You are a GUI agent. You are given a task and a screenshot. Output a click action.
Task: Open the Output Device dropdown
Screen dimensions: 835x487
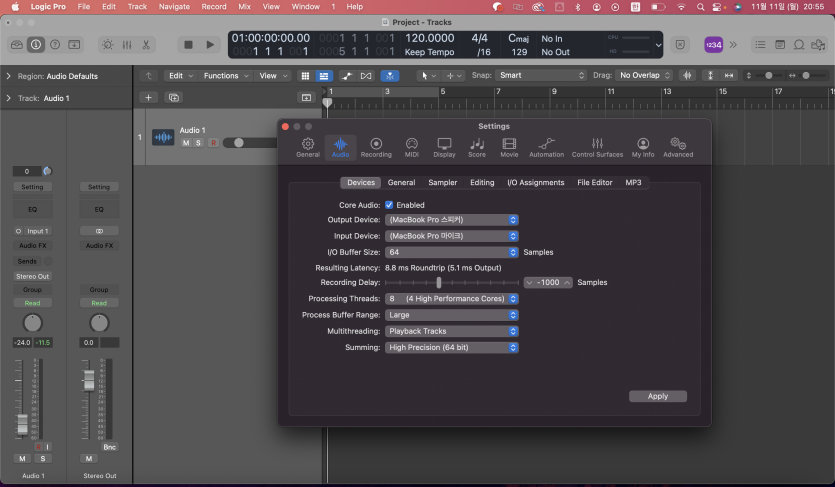coord(451,220)
